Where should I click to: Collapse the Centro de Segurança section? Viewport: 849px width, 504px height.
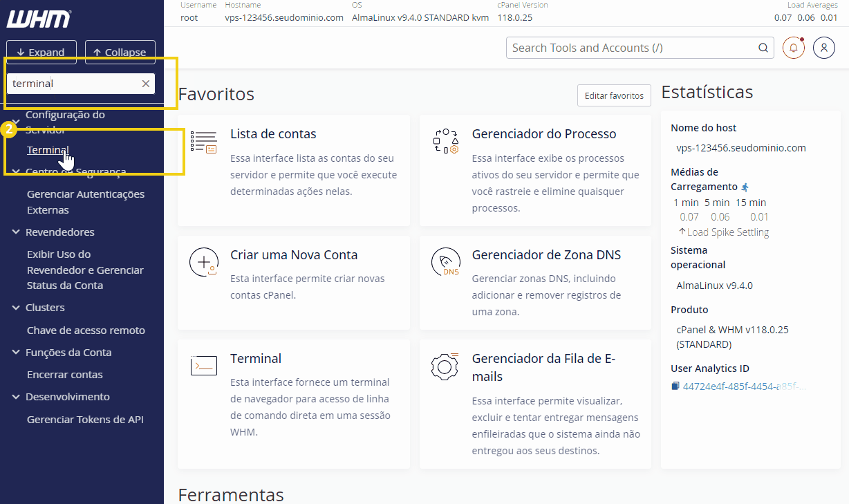point(17,171)
